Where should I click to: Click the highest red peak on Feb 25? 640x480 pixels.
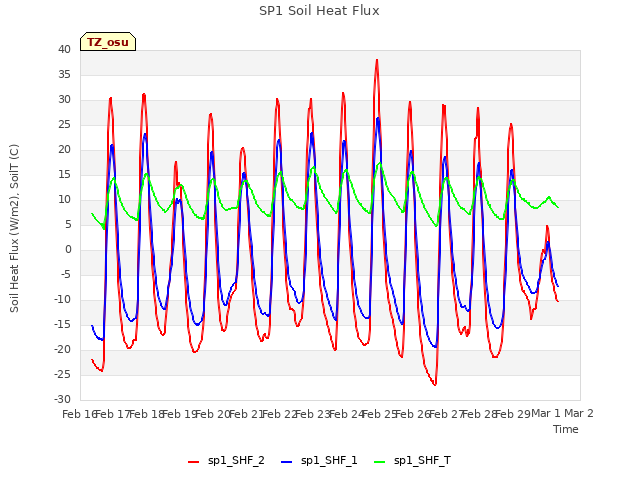pos(377,60)
